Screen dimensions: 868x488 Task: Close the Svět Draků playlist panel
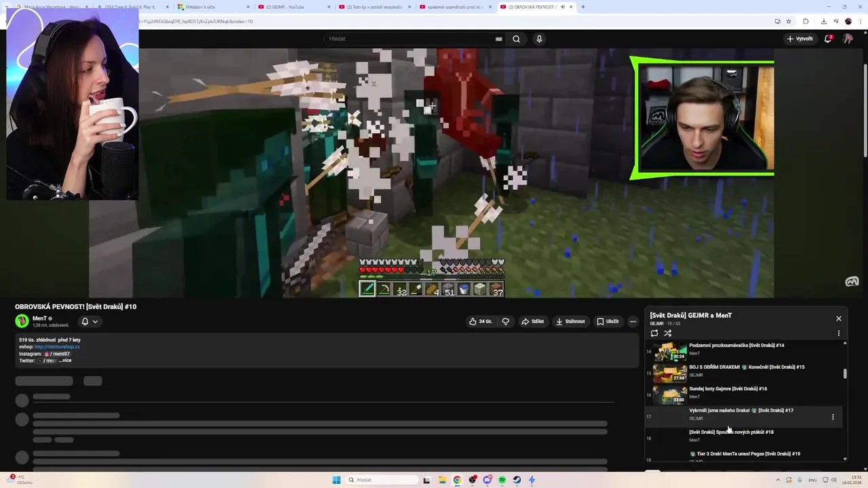[x=838, y=319]
